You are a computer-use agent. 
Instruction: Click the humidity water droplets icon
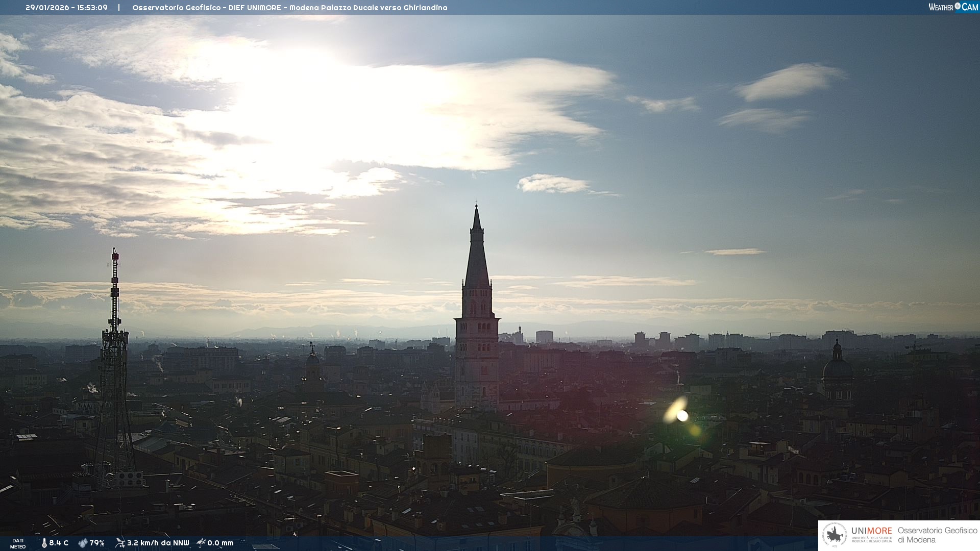pyautogui.click(x=83, y=543)
